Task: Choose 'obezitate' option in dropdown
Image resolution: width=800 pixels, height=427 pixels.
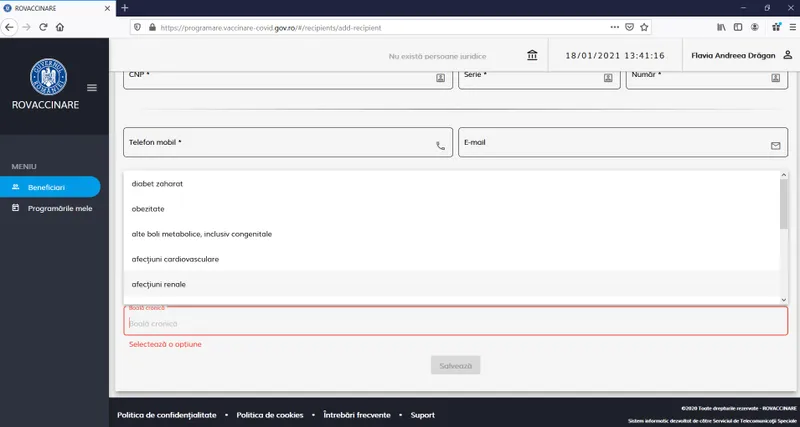Action: [148, 209]
